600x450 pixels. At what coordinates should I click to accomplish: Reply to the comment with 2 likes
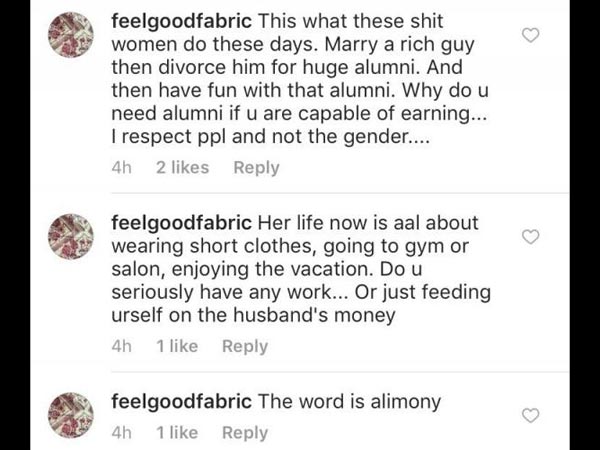(256, 168)
